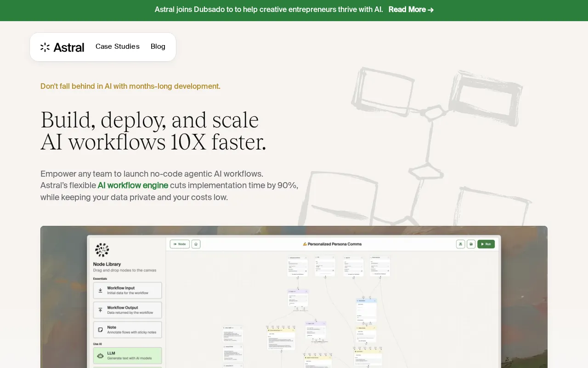Viewport: 588px width, 368px height.
Task: Click the Personalized Persona Comms workflow title
Action: (332, 244)
